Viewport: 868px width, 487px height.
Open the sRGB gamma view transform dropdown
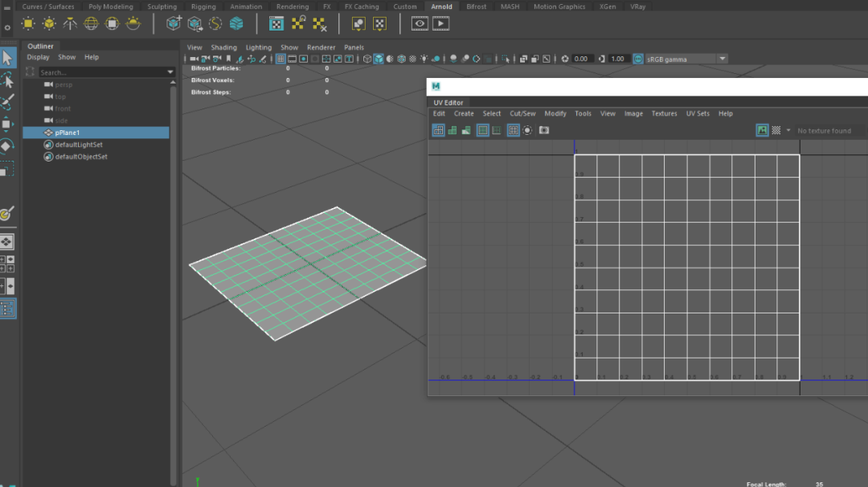(x=722, y=59)
